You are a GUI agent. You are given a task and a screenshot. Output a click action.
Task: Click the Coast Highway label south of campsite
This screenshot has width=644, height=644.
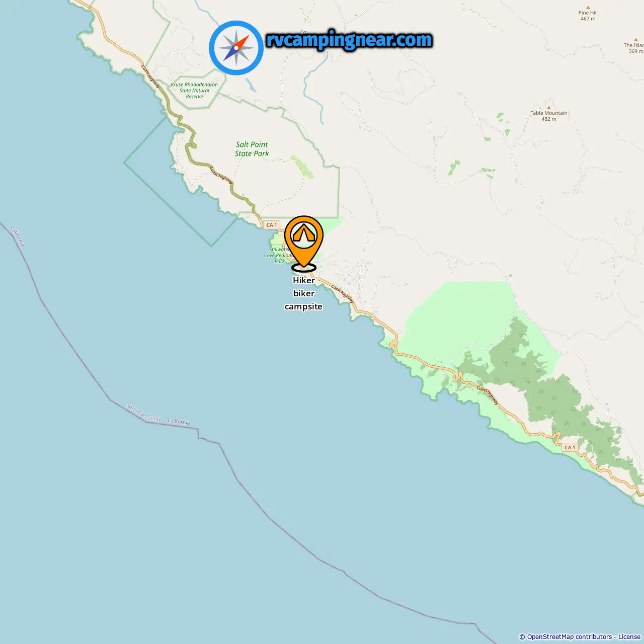click(343, 294)
